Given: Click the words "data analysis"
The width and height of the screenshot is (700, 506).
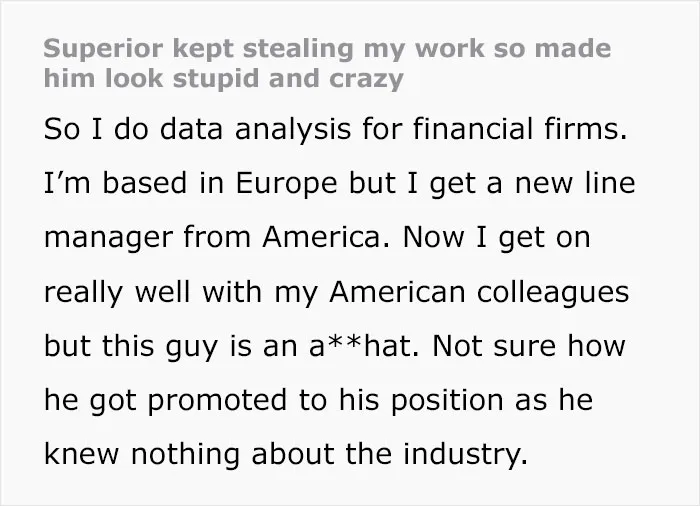Looking at the screenshot, I should click(x=255, y=130).
